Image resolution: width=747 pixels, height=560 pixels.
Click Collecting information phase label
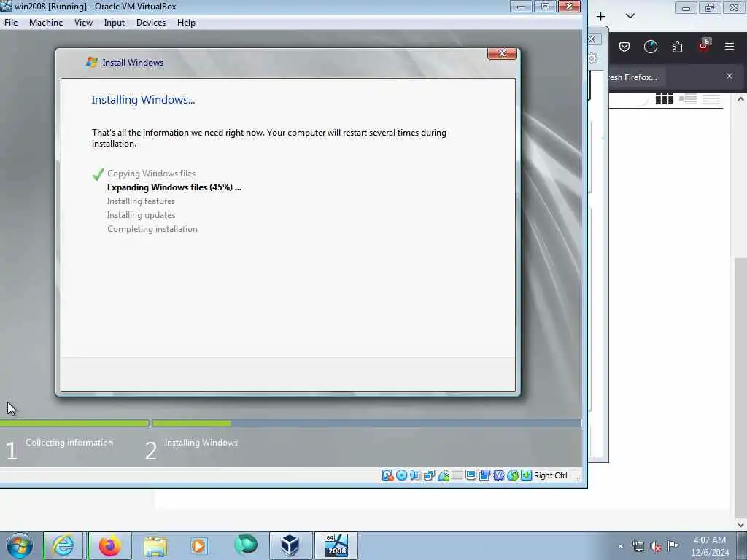tap(69, 443)
